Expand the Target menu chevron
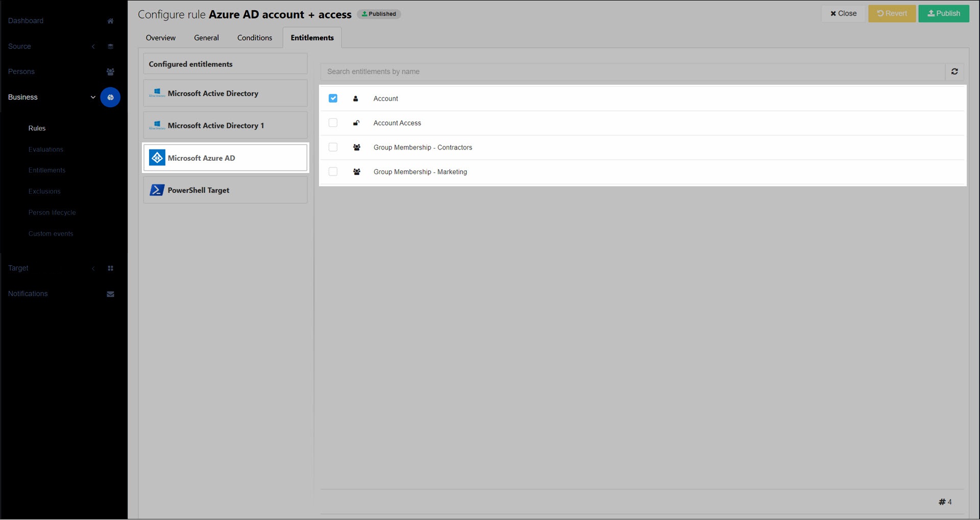 pyautogui.click(x=93, y=268)
